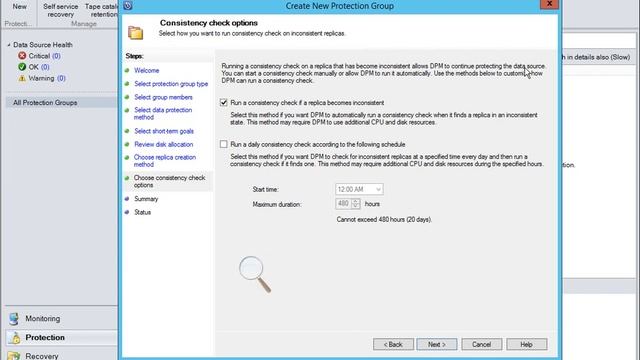The width and height of the screenshot is (640, 360).
Task: Select OK (0) health filter
Action: click(x=39, y=67)
